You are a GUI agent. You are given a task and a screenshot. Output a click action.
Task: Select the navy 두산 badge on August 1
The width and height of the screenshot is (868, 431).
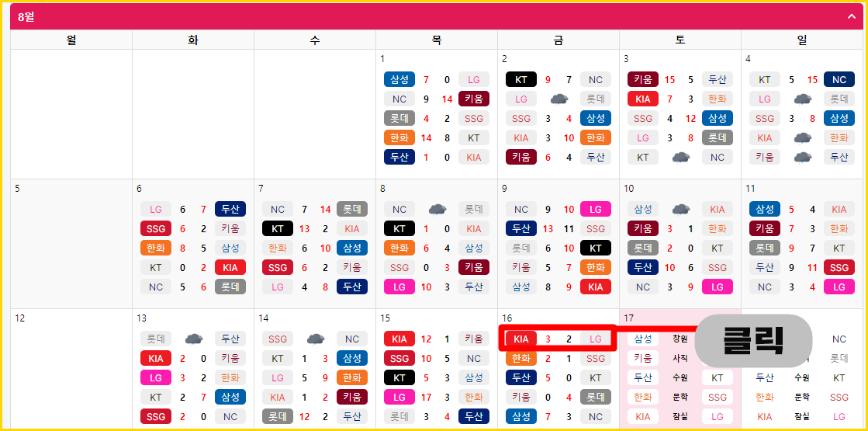click(399, 158)
